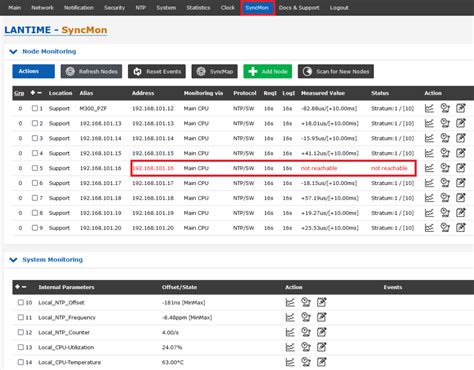Collapse the System Monitoring section
Viewport: 474px width, 370px height.
tap(13, 260)
